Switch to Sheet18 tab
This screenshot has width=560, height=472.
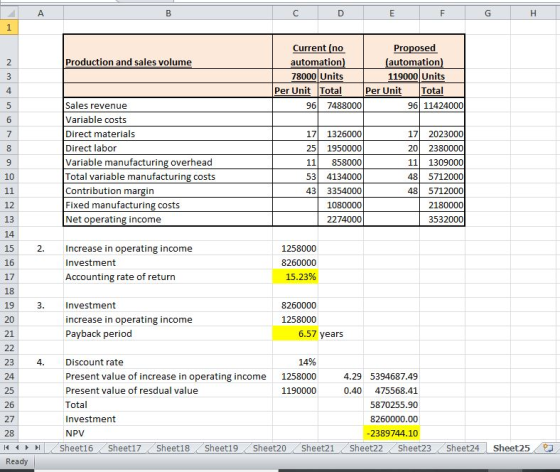point(173,448)
